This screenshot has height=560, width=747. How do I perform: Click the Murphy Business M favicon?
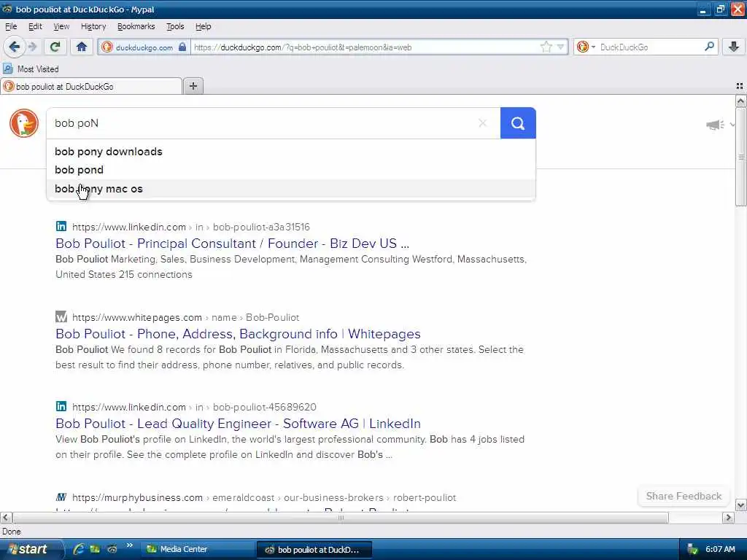click(61, 497)
